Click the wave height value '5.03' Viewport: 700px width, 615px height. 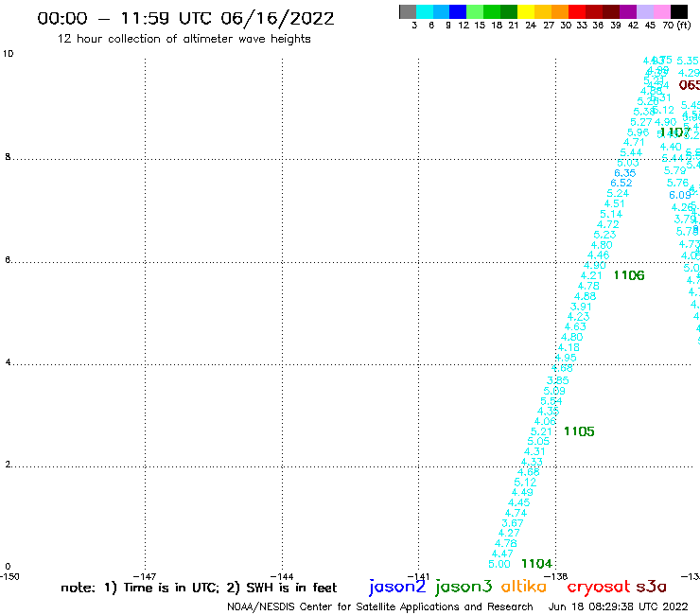(628, 163)
